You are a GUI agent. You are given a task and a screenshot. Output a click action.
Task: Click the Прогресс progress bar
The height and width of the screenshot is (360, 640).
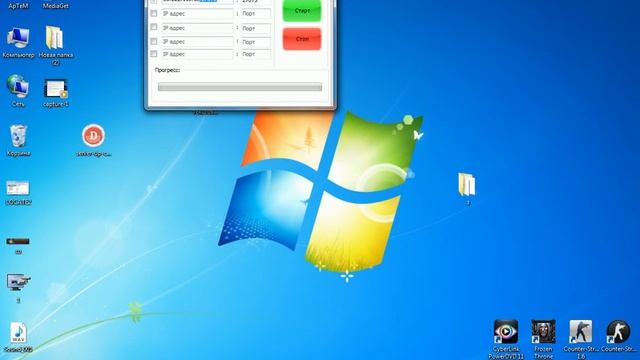click(x=240, y=87)
